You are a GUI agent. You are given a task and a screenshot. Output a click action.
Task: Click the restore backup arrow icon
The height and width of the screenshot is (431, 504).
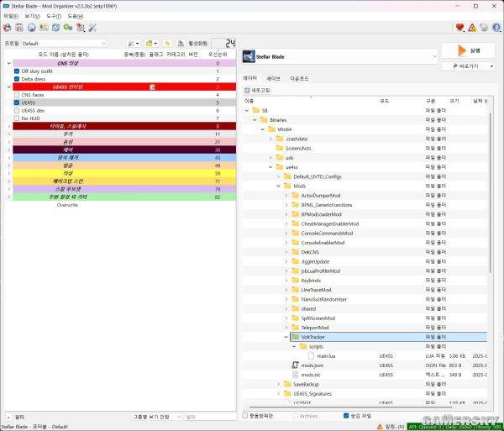(x=167, y=44)
